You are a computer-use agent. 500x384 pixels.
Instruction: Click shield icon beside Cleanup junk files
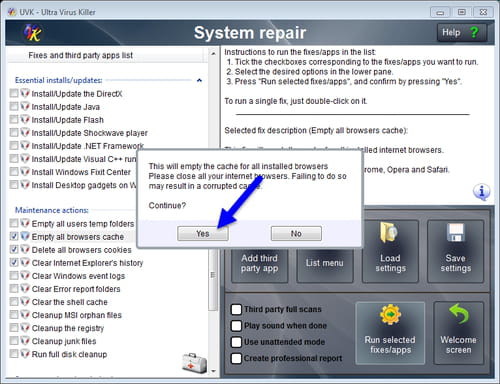click(x=25, y=341)
